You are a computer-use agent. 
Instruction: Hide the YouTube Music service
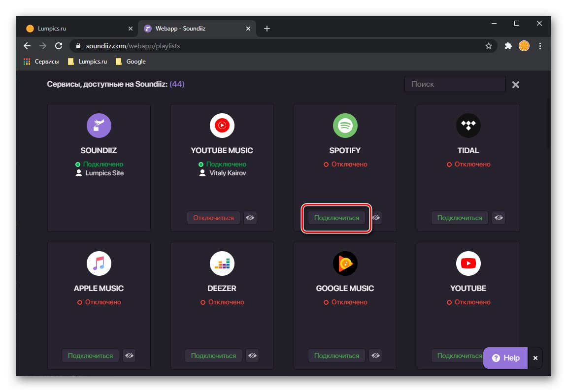pos(250,218)
